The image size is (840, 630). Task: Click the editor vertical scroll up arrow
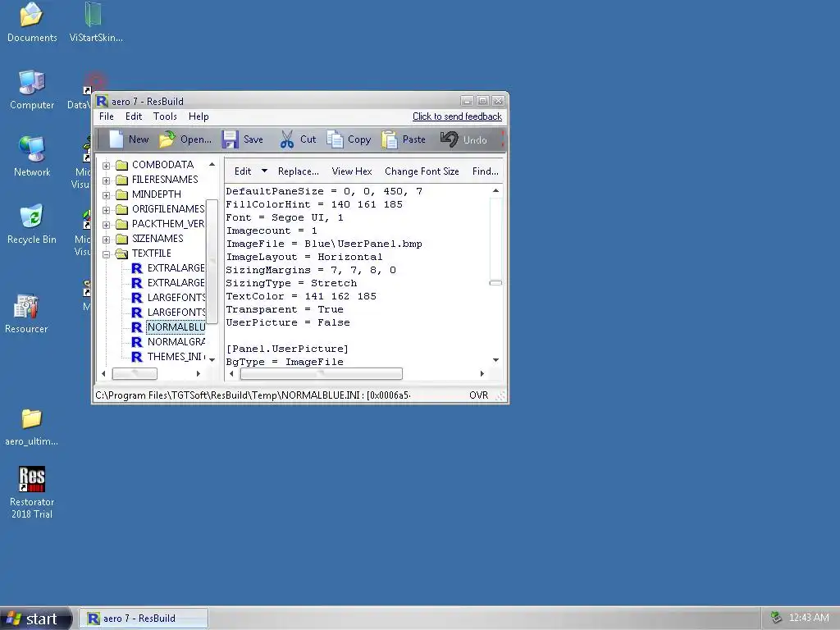[495, 190]
